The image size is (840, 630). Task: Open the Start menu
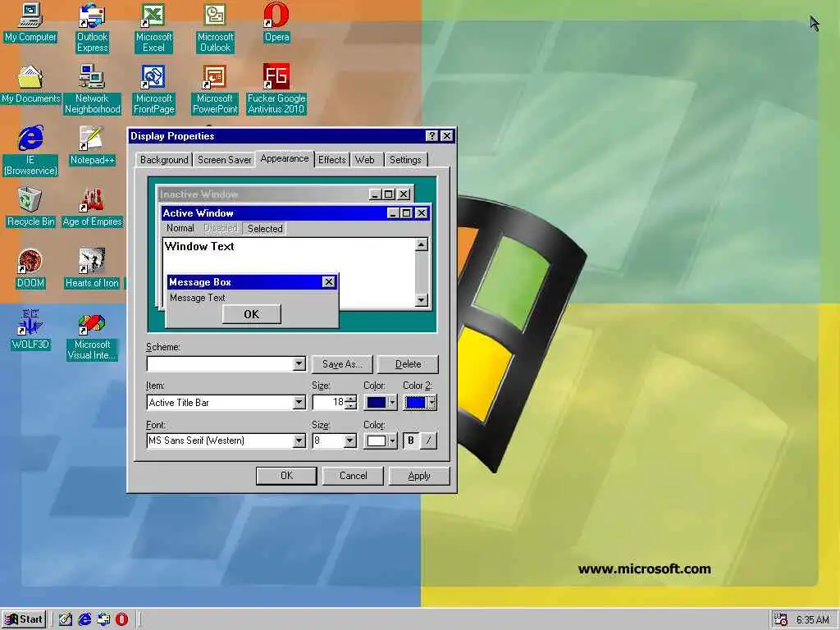pos(24,620)
